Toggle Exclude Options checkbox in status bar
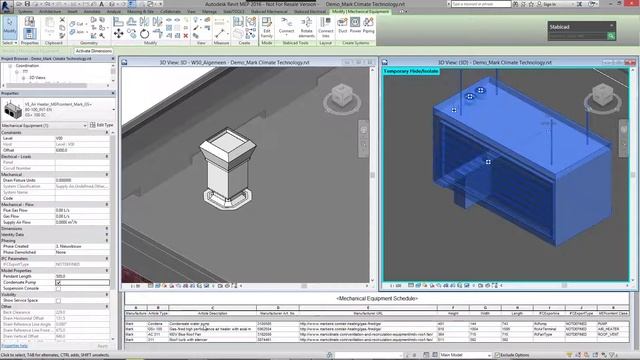This screenshot has height=360, width=640. pos(497,355)
